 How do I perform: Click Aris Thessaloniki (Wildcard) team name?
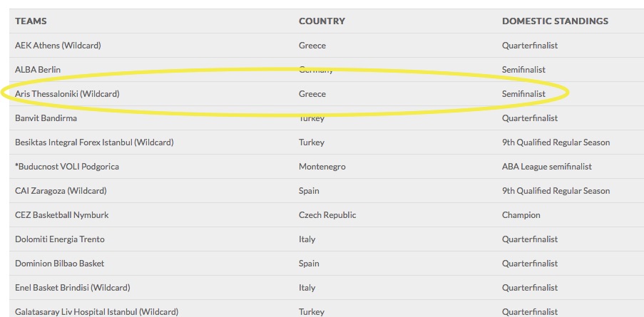point(67,94)
